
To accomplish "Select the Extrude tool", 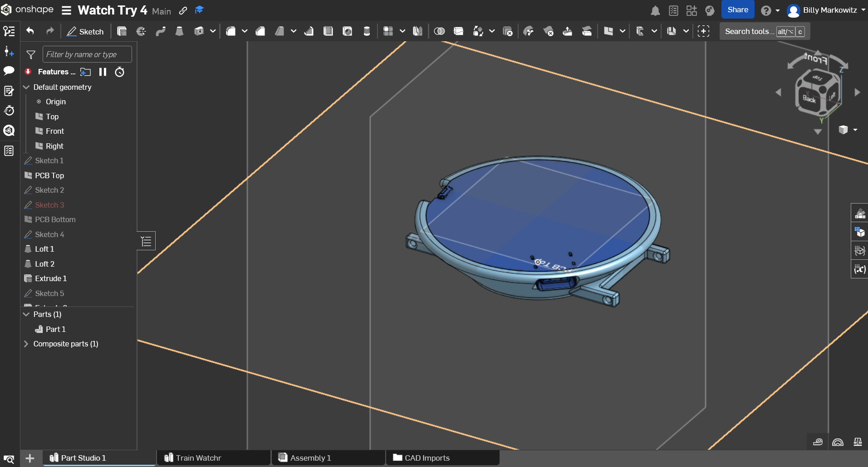I will pos(122,31).
